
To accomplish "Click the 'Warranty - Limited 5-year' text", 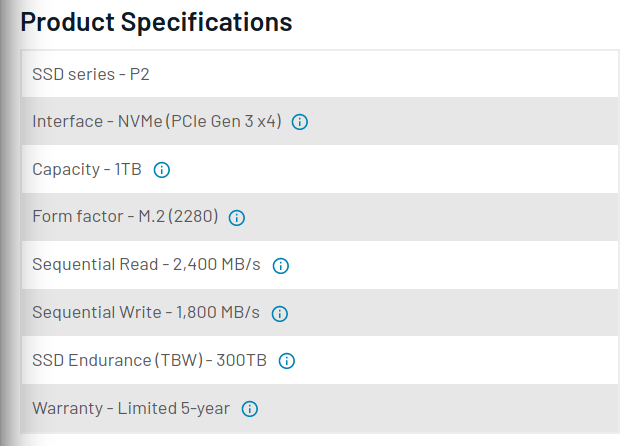I will tap(131, 409).
